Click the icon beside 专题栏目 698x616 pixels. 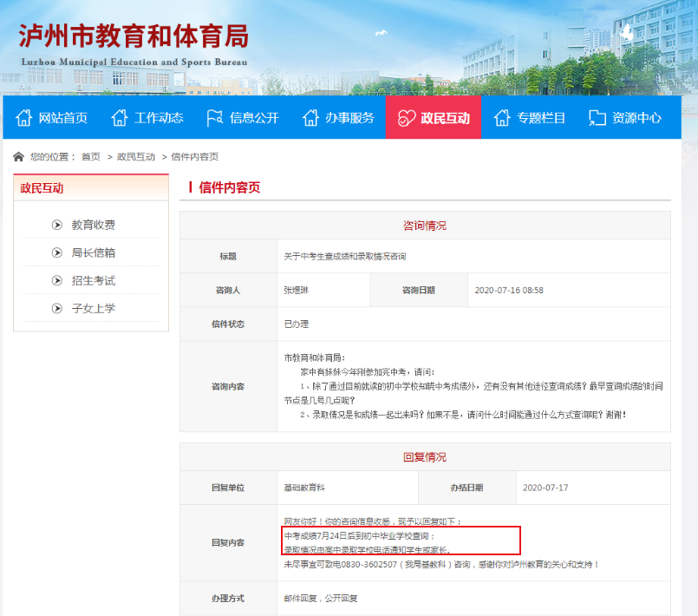click(502, 118)
